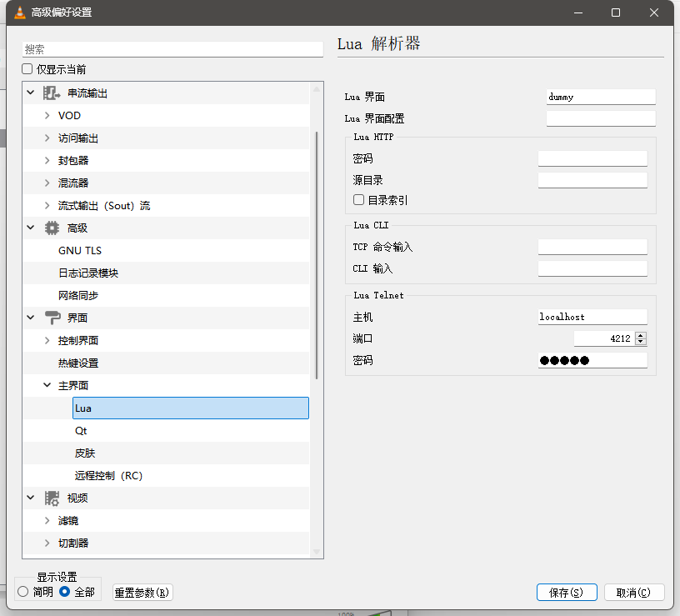Click the tree scrollbar thumb
Screen dimensions: 680x616
(x=317, y=255)
